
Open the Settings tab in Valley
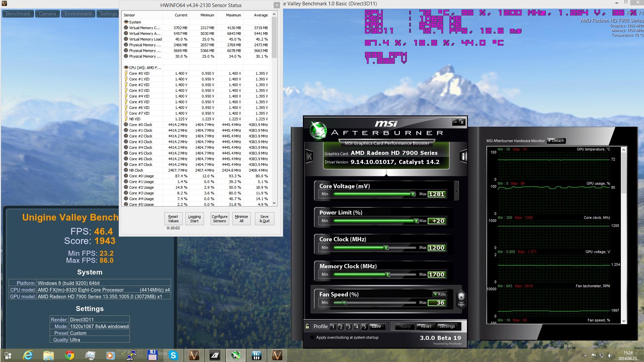coord(108,14)
